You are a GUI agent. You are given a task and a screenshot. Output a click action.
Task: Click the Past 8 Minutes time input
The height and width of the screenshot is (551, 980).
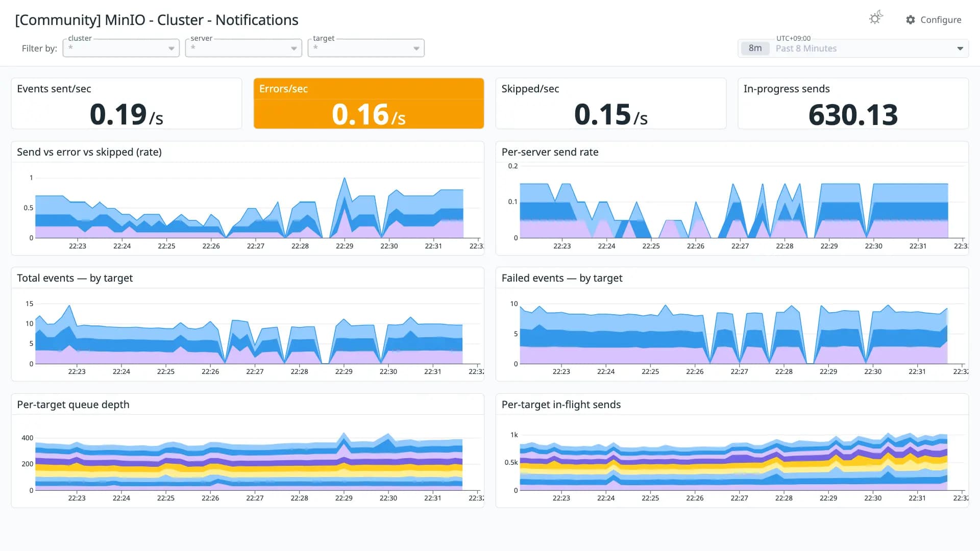click(x=853, y=48)
